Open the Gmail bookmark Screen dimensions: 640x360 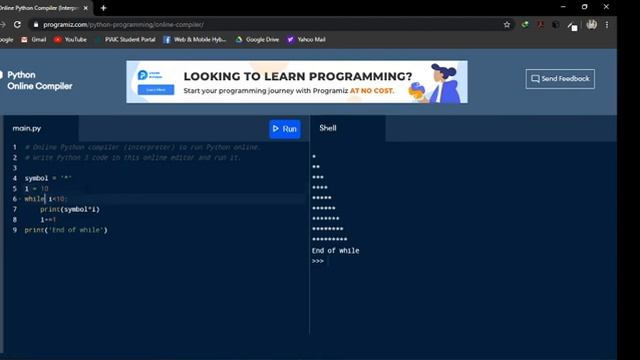click(x=34, y=40)
